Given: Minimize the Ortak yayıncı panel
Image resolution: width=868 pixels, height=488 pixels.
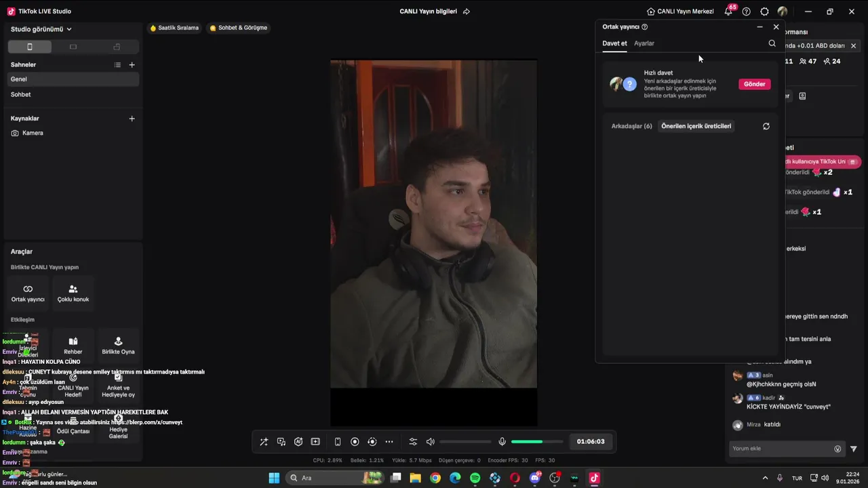Looking at the screenshot, I should (759, 27).
